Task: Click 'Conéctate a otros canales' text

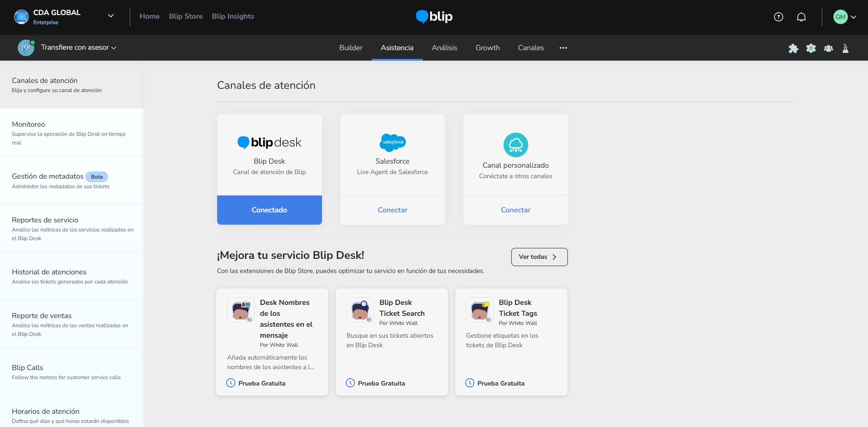Action: (x=516, y=176)
